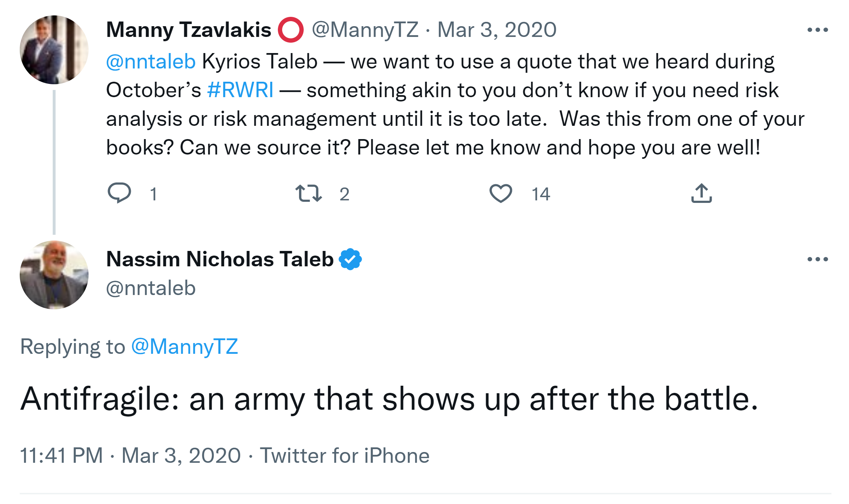The width and height of the screenshot is (849, 504).
Task: Open more options for Taleb's reply
Action: click(817, 259)
